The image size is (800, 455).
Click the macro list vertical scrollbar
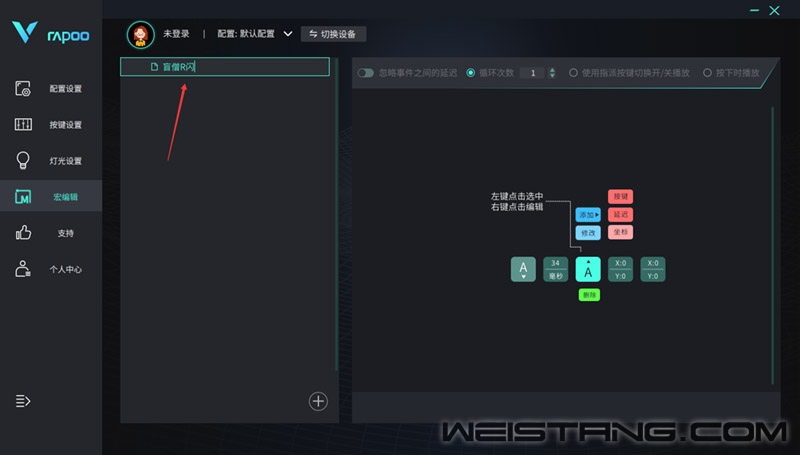(336, 215)
